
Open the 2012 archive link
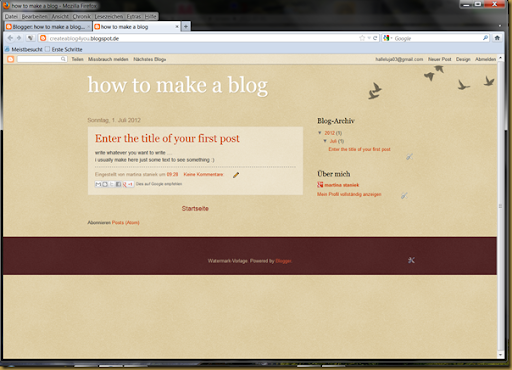pos(329,133)
